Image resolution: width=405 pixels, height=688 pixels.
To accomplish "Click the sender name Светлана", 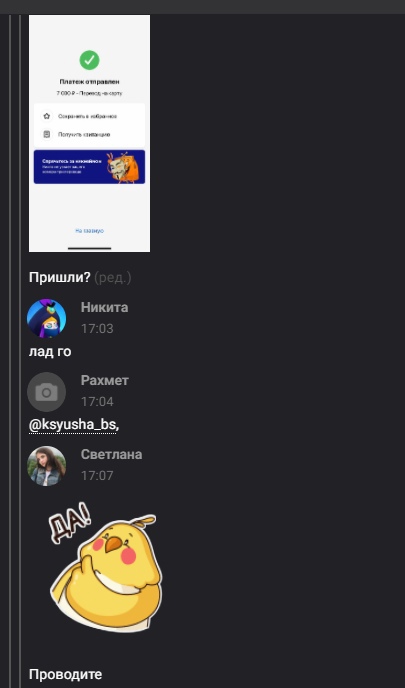I will point(111,454).
